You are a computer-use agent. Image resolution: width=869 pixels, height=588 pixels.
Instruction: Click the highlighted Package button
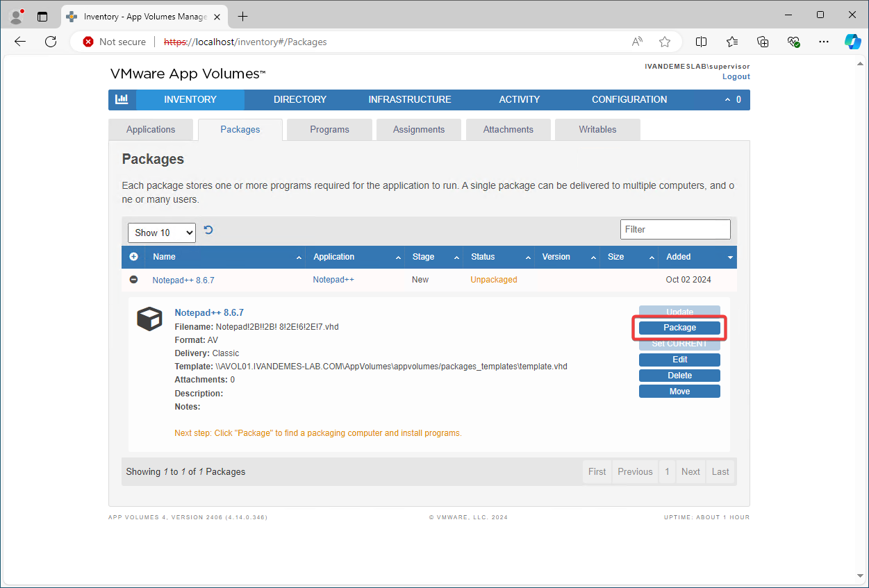[x=679, y=327]
